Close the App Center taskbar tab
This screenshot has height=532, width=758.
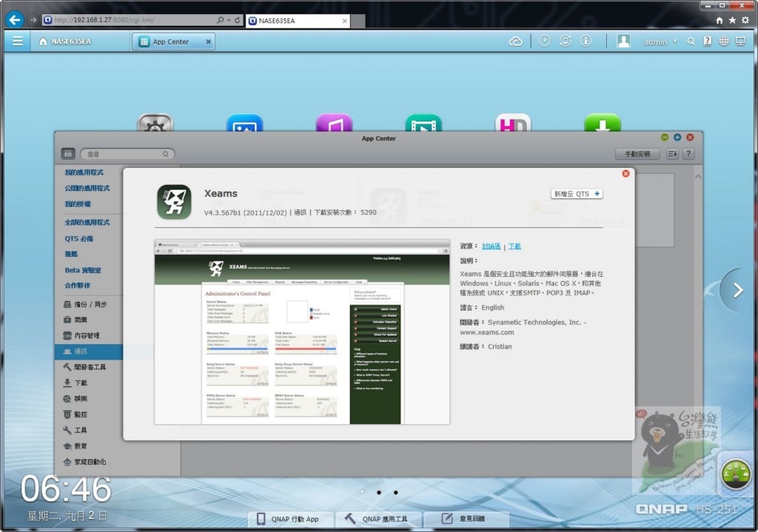point(208,41)
